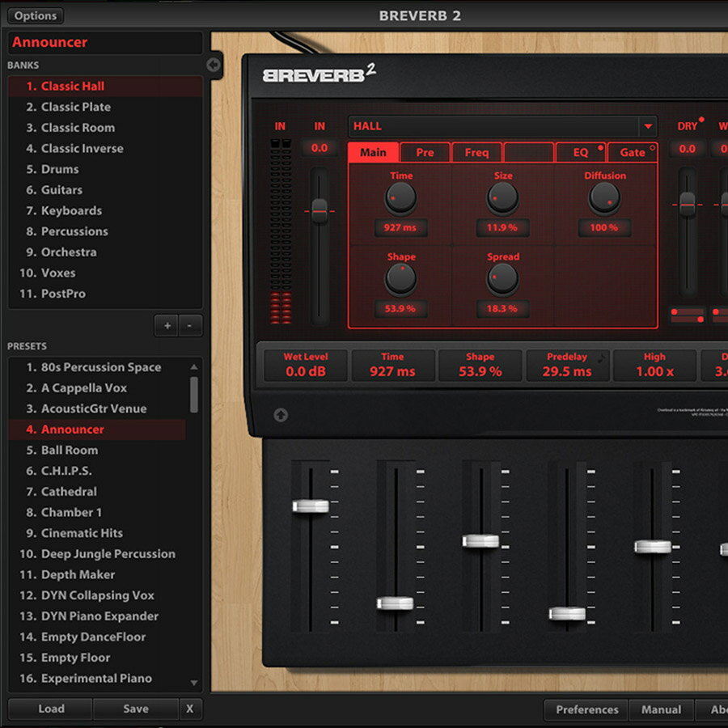Viewport: 728px width, 728px height.
Task: Click the Time knob
Action: pos(400,198)
